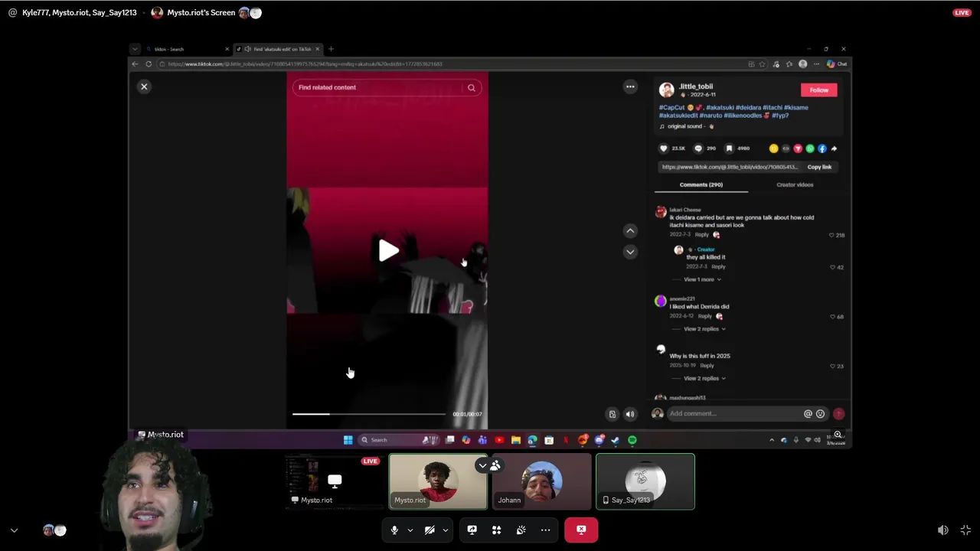Screen dimensions: 980x551
Task: Click the Copy link button
Action: coord(819,167)
